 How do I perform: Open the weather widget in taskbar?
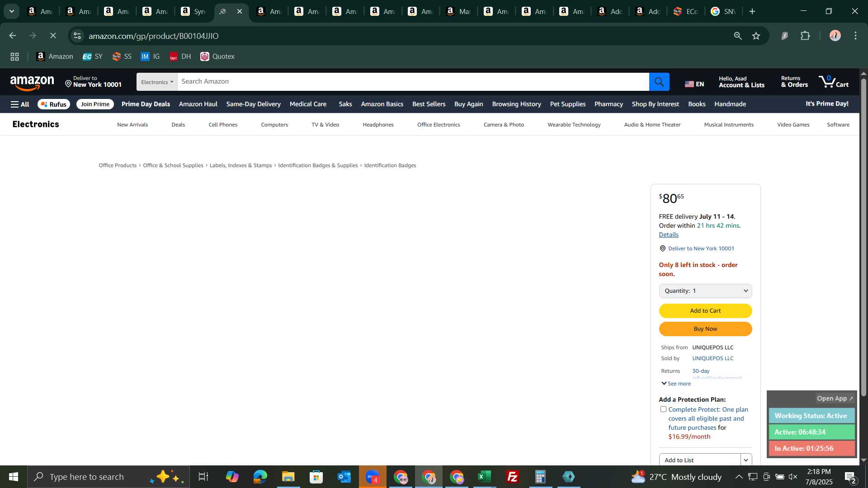click(676, 477)
